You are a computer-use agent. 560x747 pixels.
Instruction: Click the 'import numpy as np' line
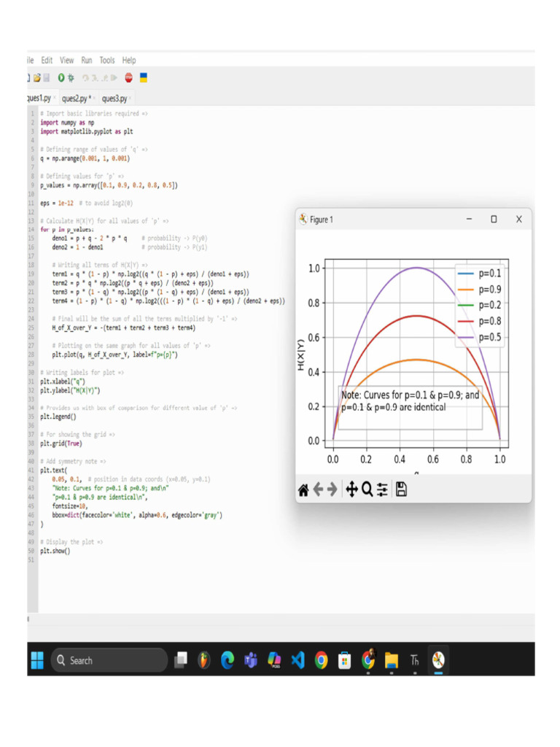click(67, 123)
